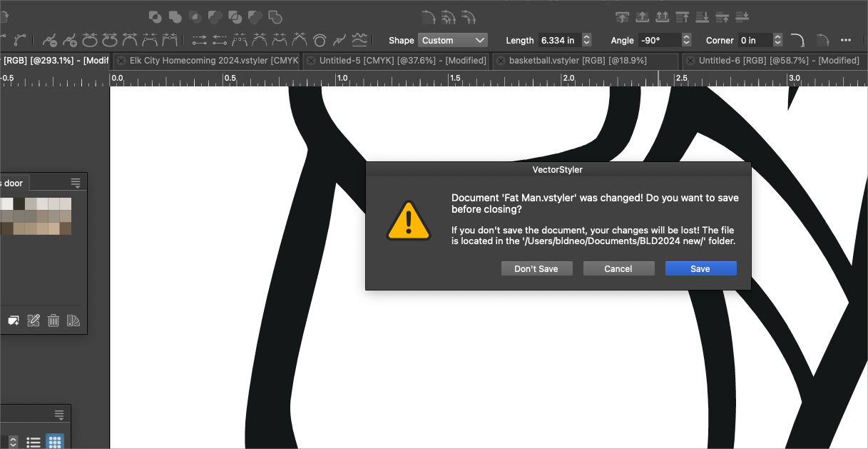Pick the black swatch in the palette
868x449 pixels.
click(19, 204)
